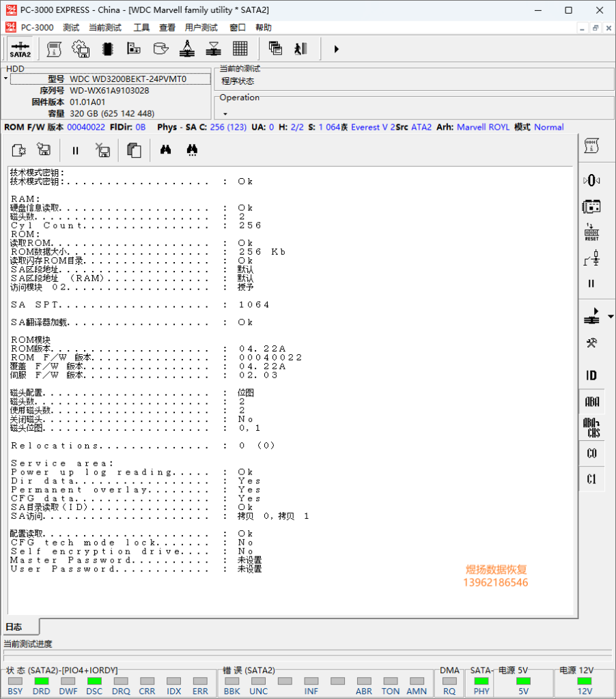The image size is (616, 699).
Task: Click the mode value Normal
Action: pyautogui.click(x=549, y=127)
